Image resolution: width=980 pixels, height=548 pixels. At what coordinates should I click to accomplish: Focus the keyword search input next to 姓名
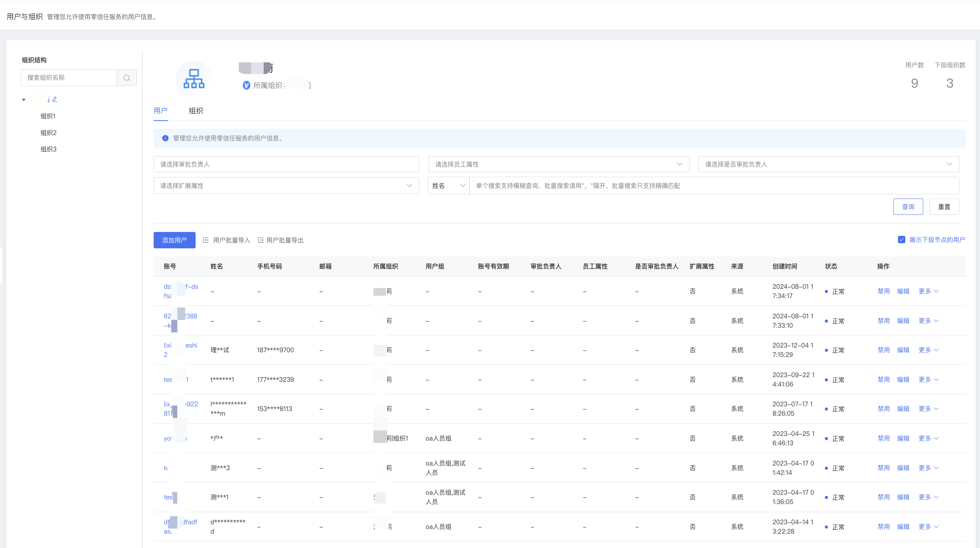click(x=714, y=186)
